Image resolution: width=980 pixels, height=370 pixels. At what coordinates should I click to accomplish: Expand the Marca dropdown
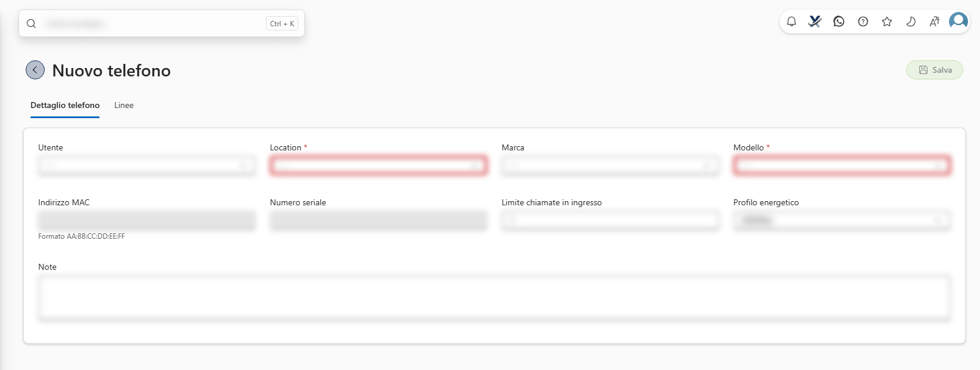point(610,165)
